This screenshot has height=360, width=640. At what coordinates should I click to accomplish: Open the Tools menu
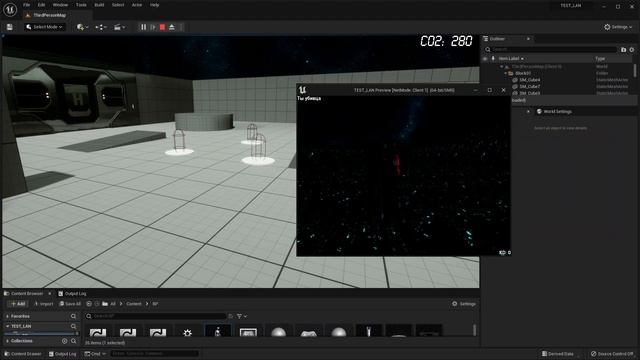pyautogui.click(x=81, y=5)
